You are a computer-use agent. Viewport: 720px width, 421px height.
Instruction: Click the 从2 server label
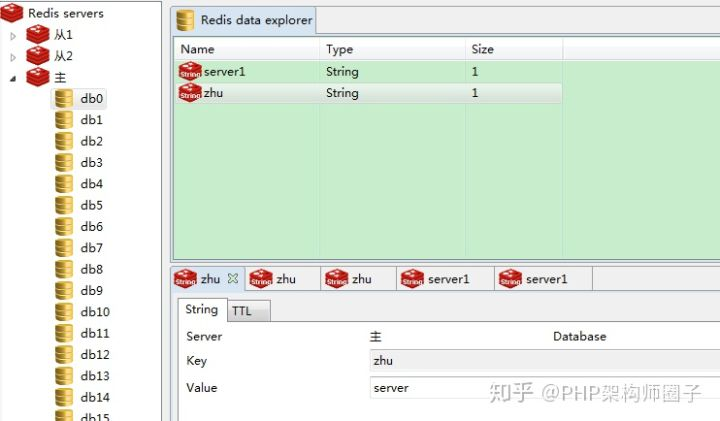(x=63, y=56)
